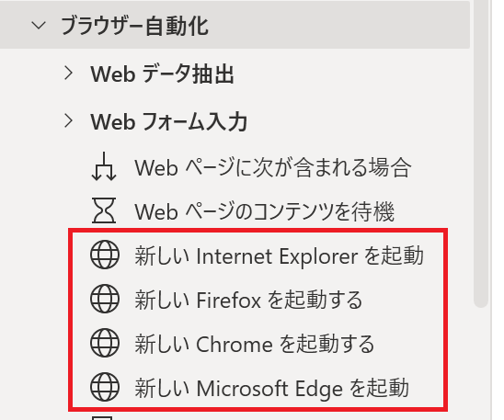Choose 新しい Firefox を起動する action
This screenshot has height=420, width=504.
[x=249, y=300]
